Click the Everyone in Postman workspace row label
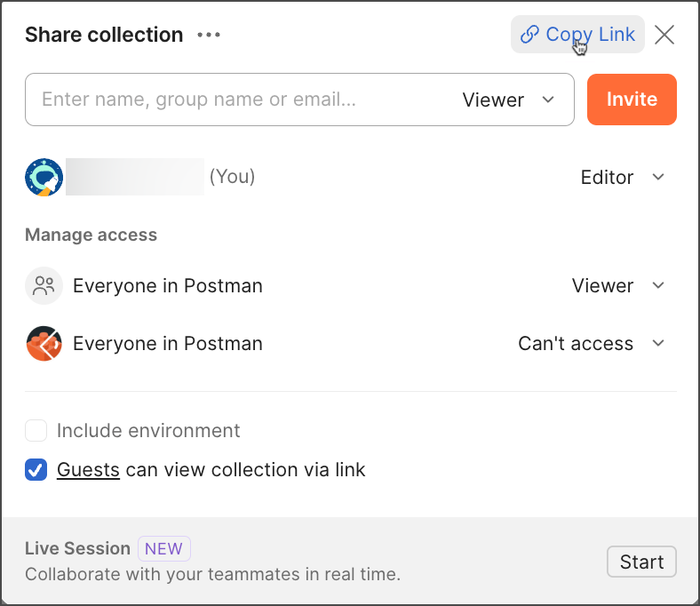 click(x=168, y=286)
